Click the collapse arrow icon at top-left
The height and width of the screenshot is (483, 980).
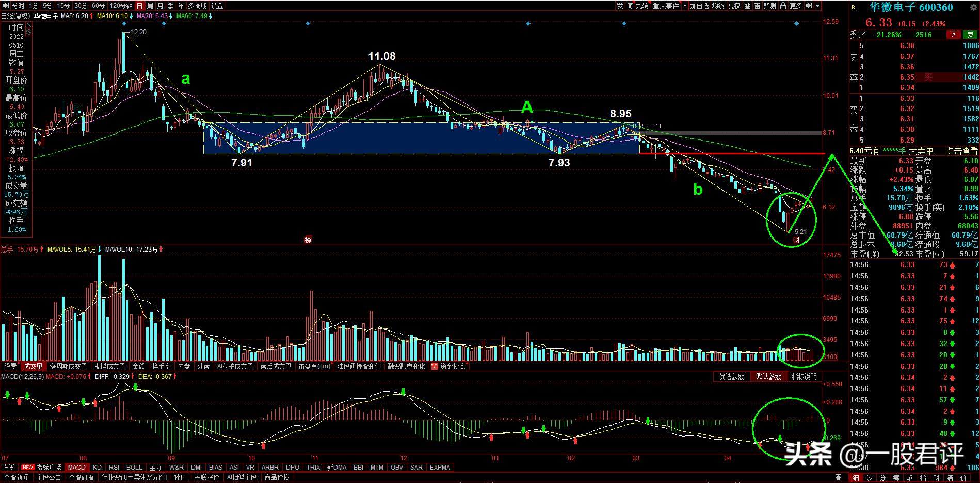point(5,6)
